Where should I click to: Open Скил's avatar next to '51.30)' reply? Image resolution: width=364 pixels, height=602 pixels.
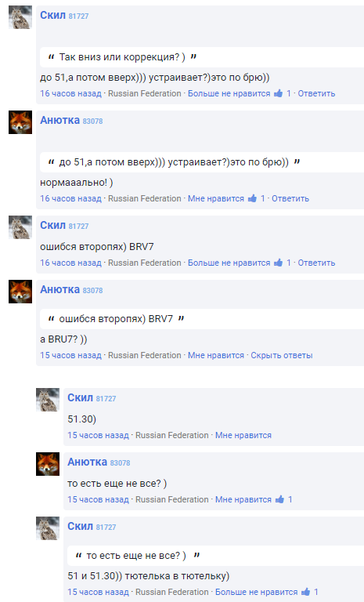coord(48,400)
